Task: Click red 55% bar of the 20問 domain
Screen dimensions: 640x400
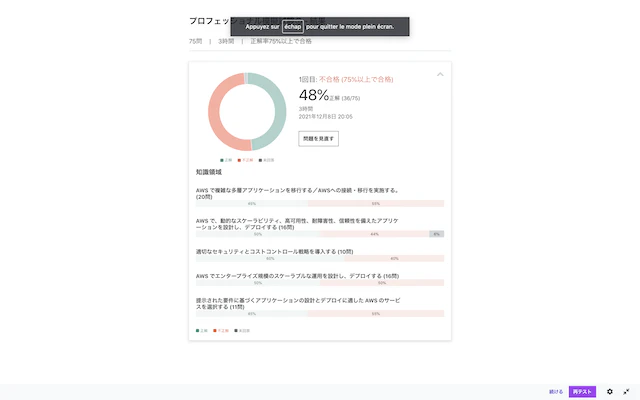Action: [376, 203]
